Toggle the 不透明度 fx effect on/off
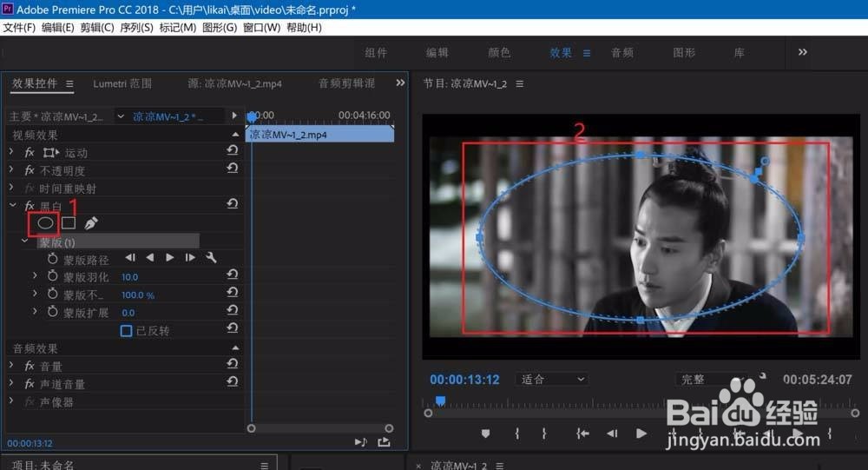This screenshot has height=470, width=868. point(30,170)
